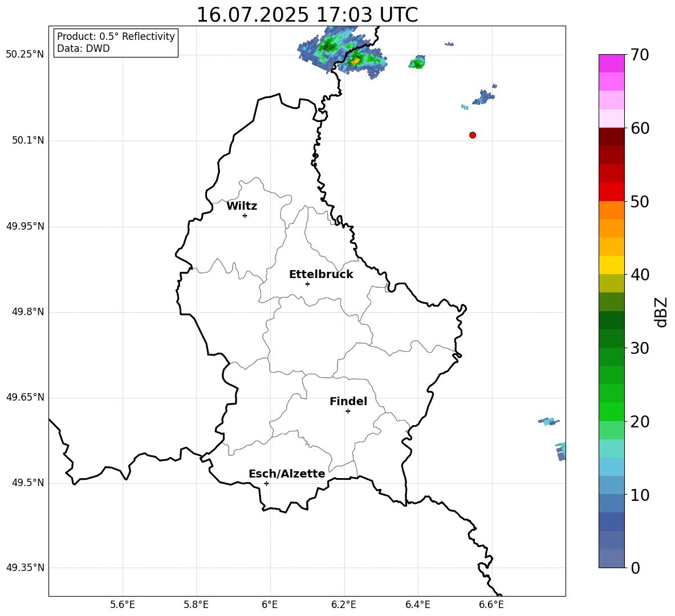Image resolution: width=675 pixels, height=616 pixels.
Task: Click the 0 tick on colorbar
Action: coord(636,568)
